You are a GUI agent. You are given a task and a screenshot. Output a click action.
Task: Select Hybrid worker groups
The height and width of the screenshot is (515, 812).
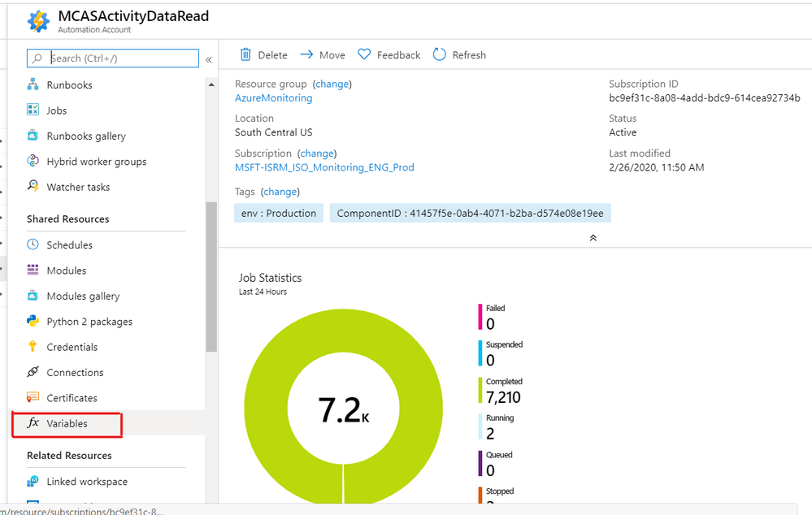[x=97, y=162]
